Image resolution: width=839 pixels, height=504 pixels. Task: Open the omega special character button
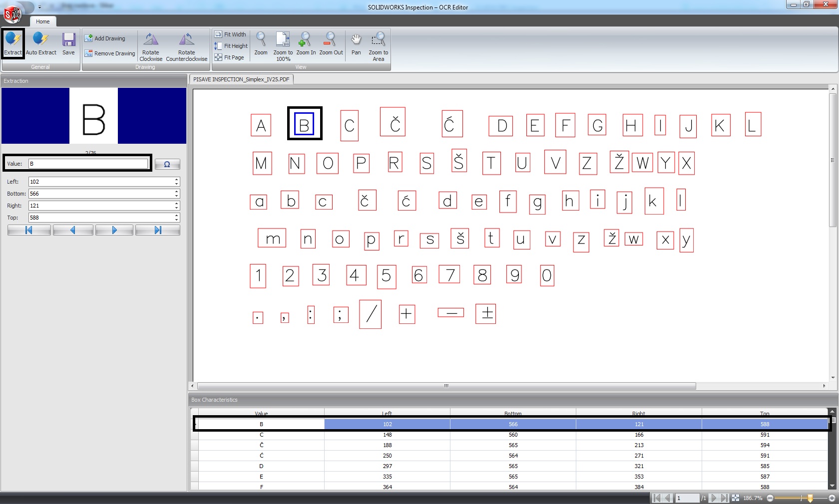click(167, 164)
